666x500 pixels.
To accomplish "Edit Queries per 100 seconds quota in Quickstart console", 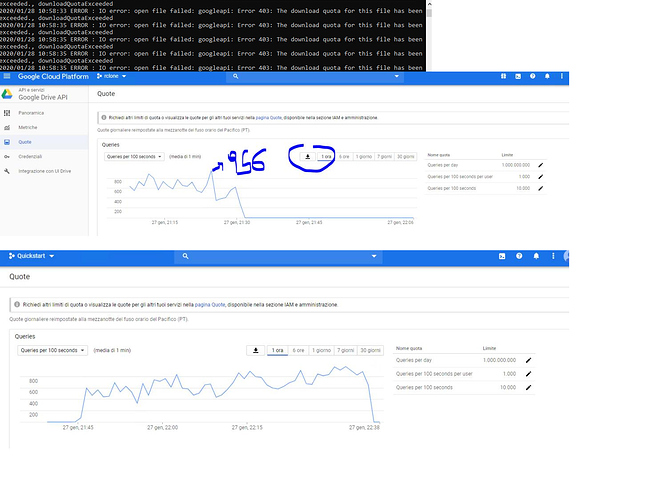I will [x=528, y=387].
